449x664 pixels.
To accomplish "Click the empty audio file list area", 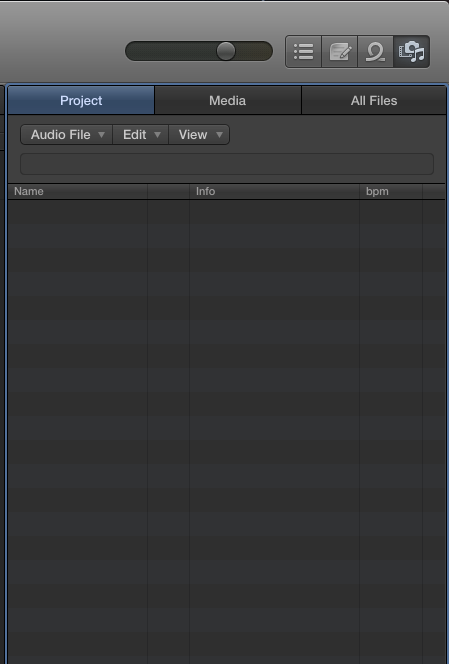I will tap(227, 431).
